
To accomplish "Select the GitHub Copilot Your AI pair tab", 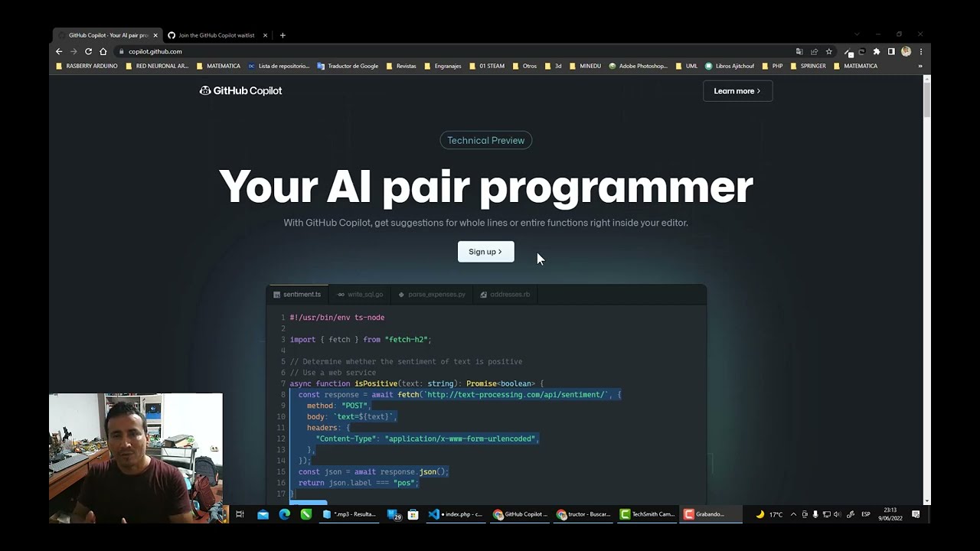I will [107, 35].
